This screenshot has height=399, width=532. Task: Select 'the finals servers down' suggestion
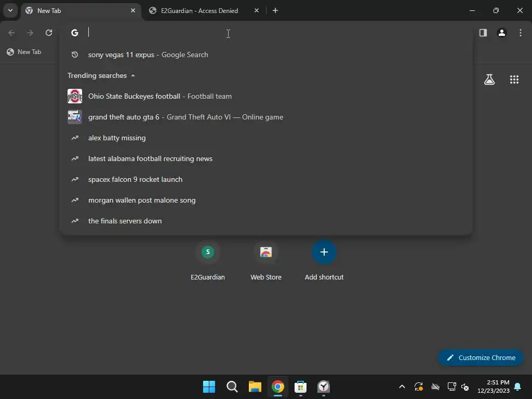(x=266, y=221)
